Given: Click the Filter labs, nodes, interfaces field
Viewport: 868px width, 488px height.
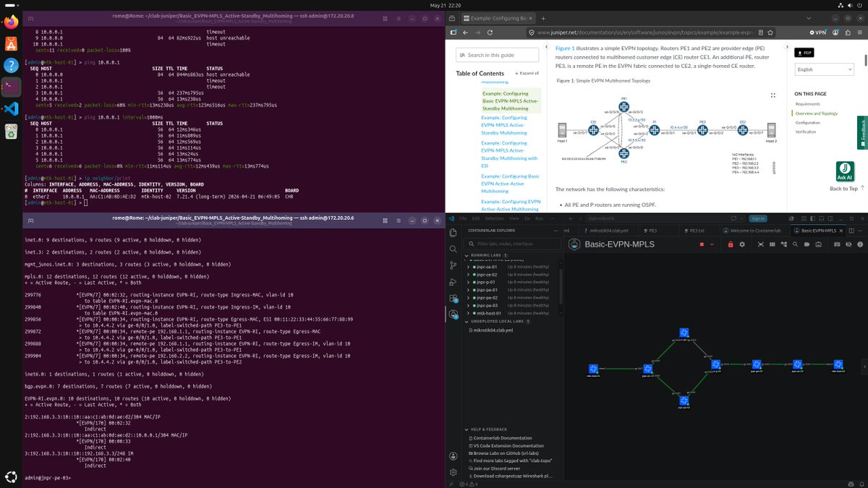Looking at the screenshot, I should [x=513, y=244].
